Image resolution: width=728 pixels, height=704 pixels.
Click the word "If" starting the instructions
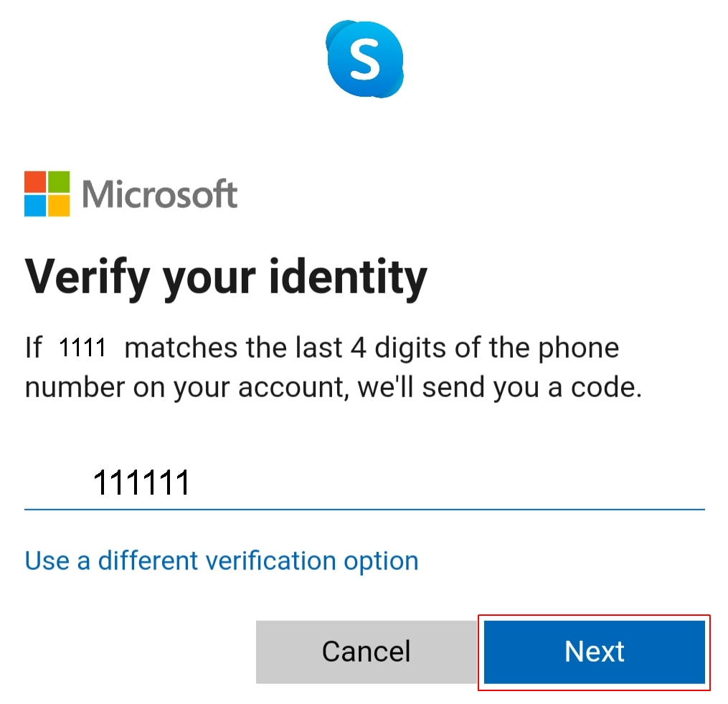click(x=34, y=348)
